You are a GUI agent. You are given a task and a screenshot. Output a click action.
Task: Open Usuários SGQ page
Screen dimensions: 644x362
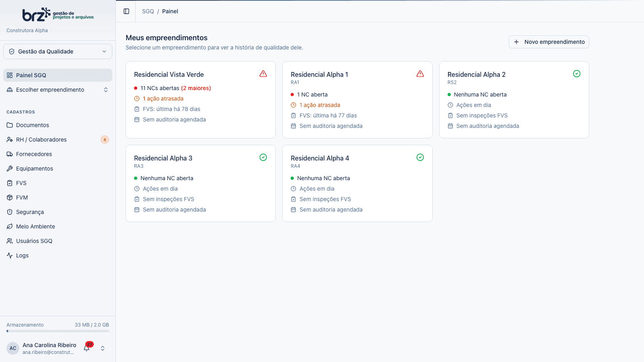pos(58,241)
